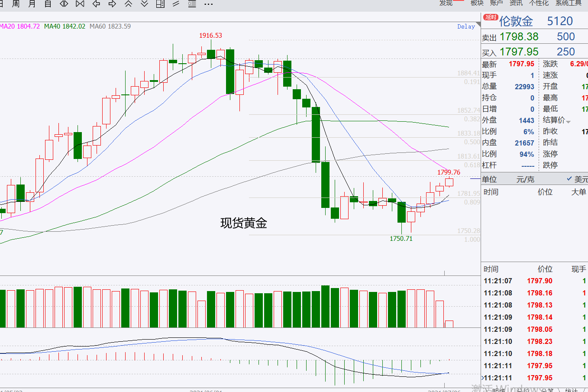Click the tick price 1798.23
588x392 pixels.
click(540, 342)
